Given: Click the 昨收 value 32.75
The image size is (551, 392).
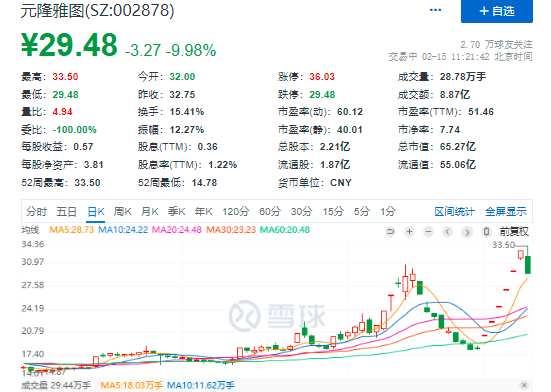Looking at the screenshot, I should coord(182,94).
